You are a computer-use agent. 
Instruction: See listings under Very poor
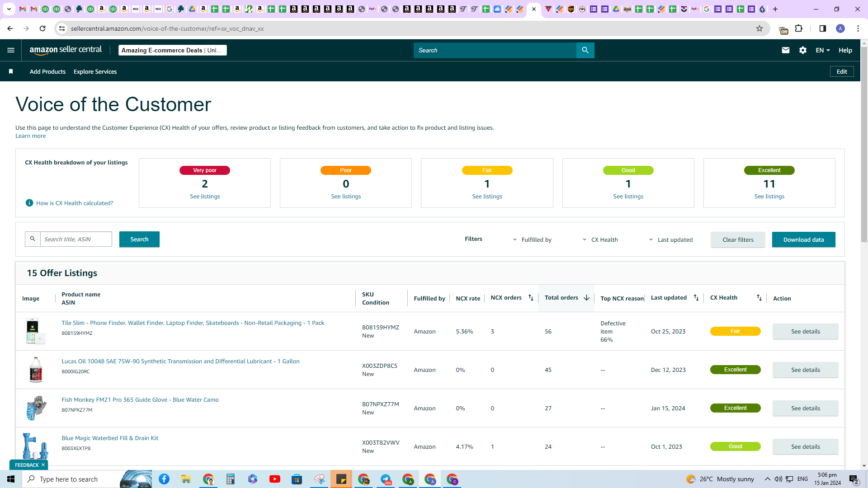205,196
